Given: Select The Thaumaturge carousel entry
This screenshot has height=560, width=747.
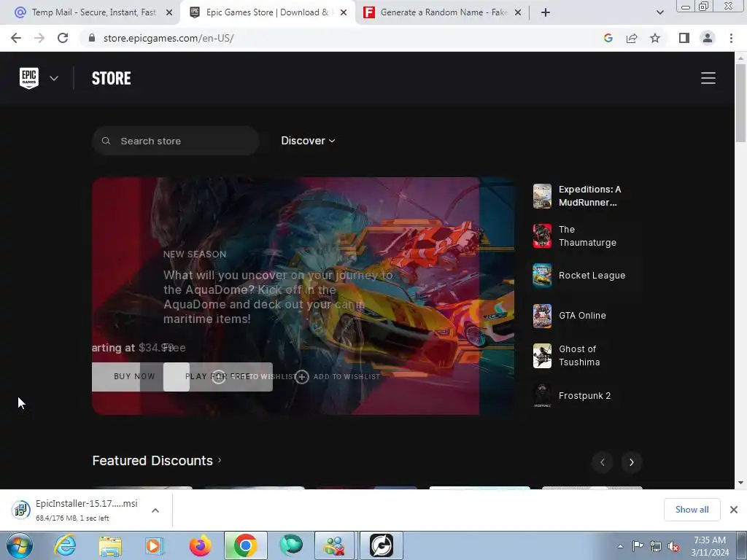Looking at the screenshot, I should pyautogui.click(x=587, y=236).
